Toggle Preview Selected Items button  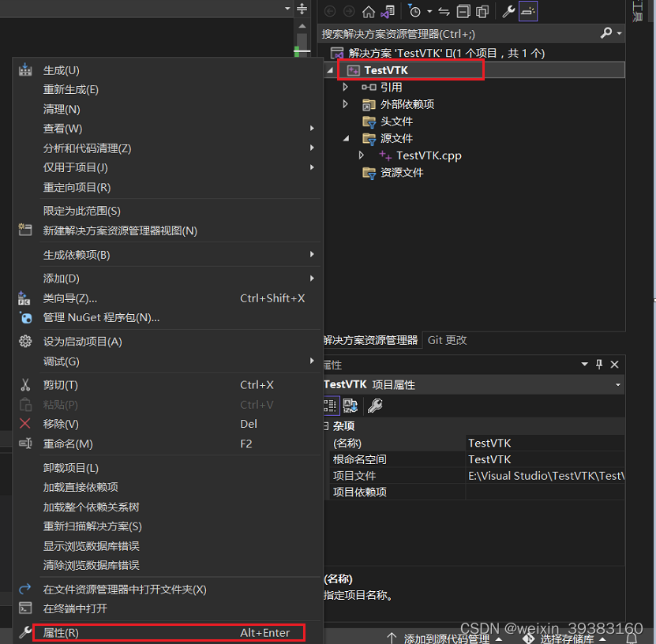tap(528, 11)
